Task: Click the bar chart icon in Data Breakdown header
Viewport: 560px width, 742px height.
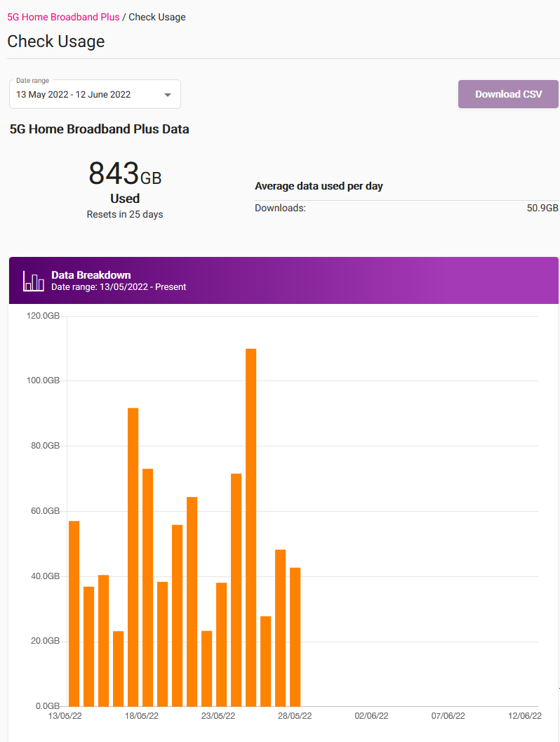Action: [33, 280]
